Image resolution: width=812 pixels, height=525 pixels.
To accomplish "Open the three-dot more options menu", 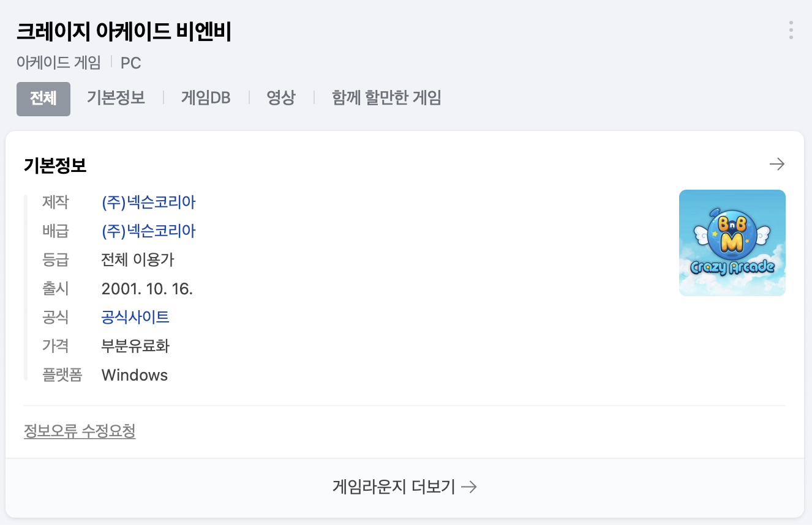I will 791,30.
